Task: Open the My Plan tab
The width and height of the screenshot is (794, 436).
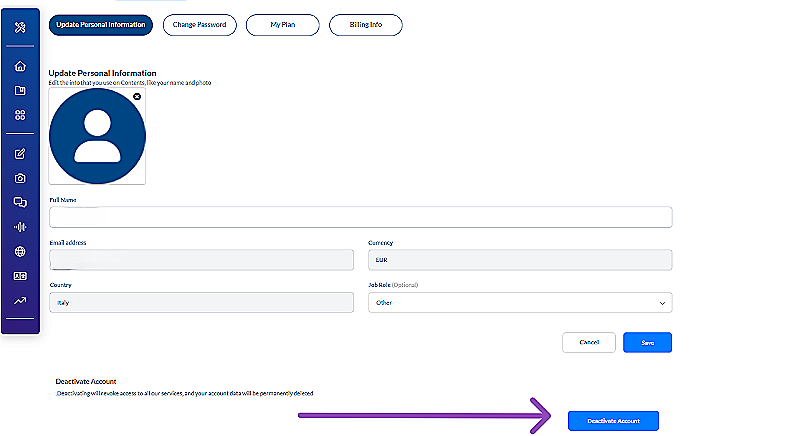Action: pyautogui.click(x=283, y=24)
